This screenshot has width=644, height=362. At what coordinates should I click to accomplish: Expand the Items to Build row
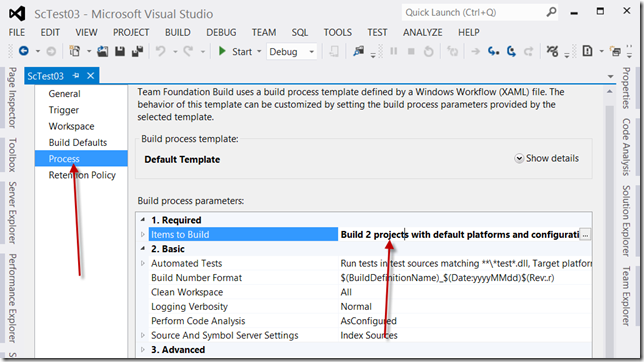(143, 235)
